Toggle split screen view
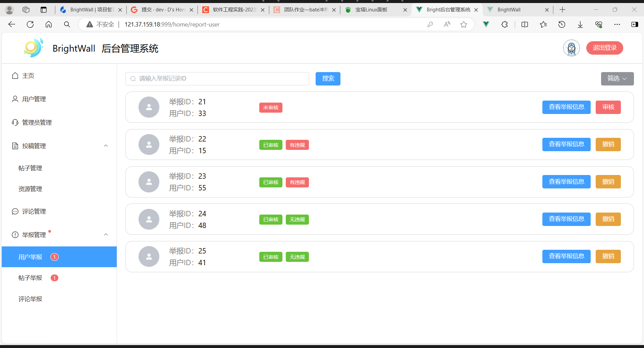644x348 pixels. 525,24
